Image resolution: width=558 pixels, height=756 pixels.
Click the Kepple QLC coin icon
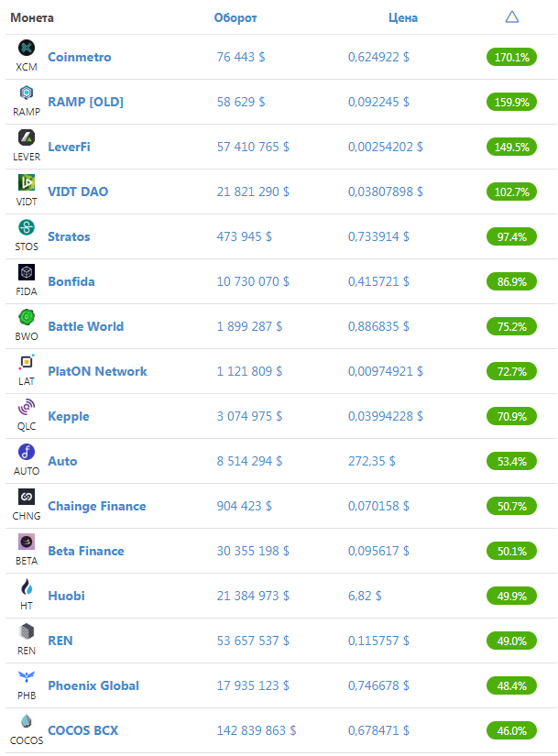point(26,407)
